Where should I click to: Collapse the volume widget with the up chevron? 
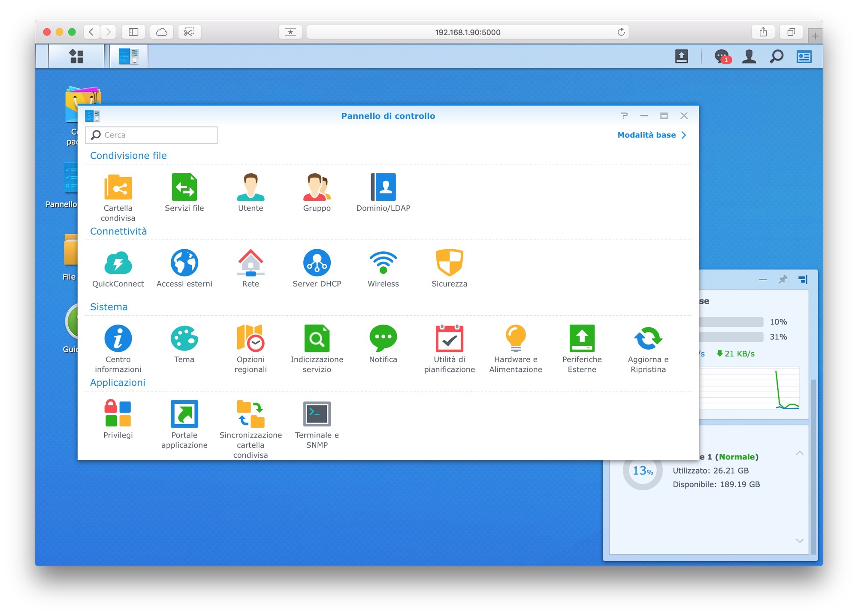pyautogui.click(x=800, y=453)
